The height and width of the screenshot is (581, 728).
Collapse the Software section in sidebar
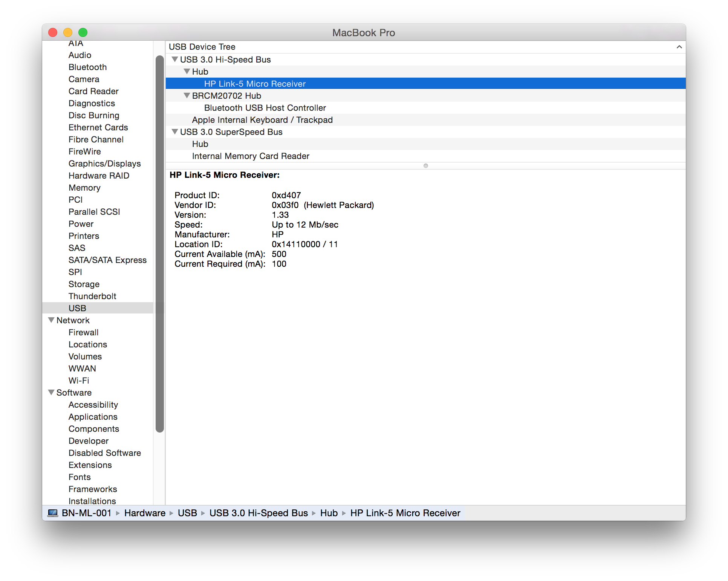click(x=52, y=393)
